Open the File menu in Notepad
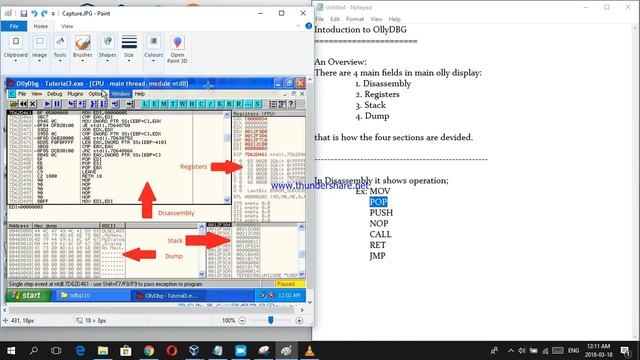The image size is (640, 360). click(x=320, y=19)
